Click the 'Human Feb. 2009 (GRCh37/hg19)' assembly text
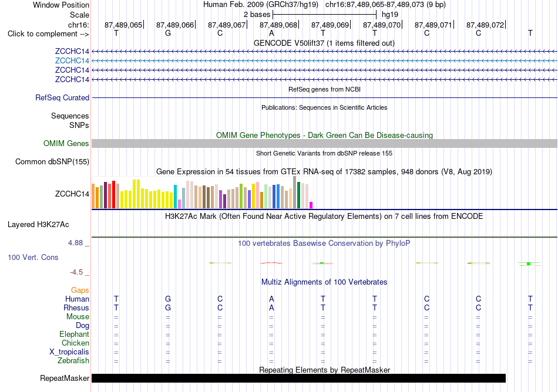The image size is (558, 392). point(260,5)
